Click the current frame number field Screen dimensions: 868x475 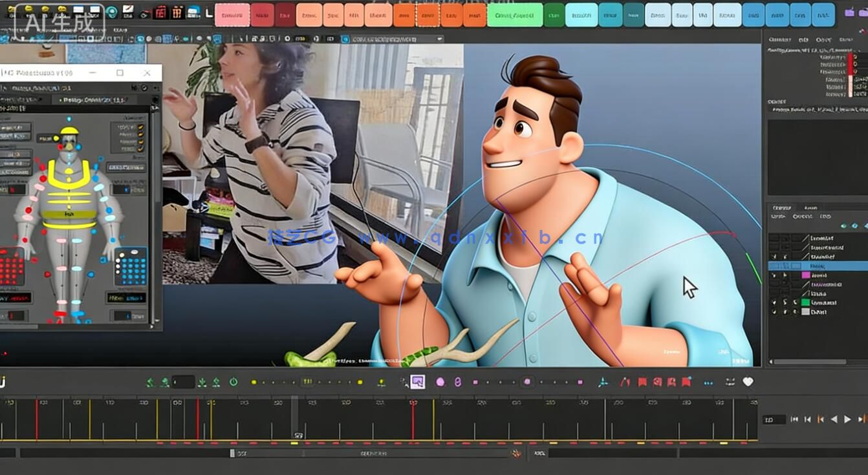pyautogui.click(x=774, y=419)
